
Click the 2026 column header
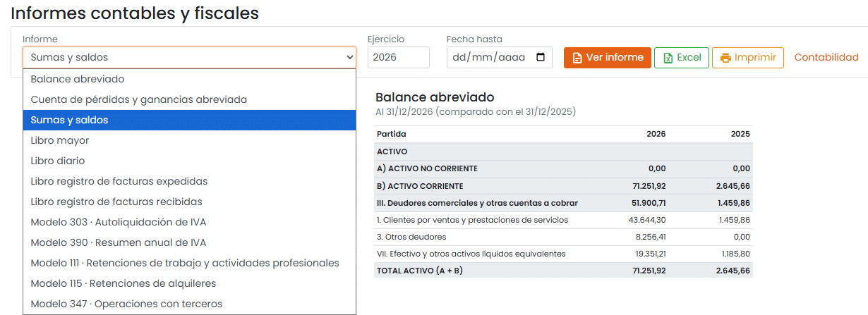coord(656,134)
